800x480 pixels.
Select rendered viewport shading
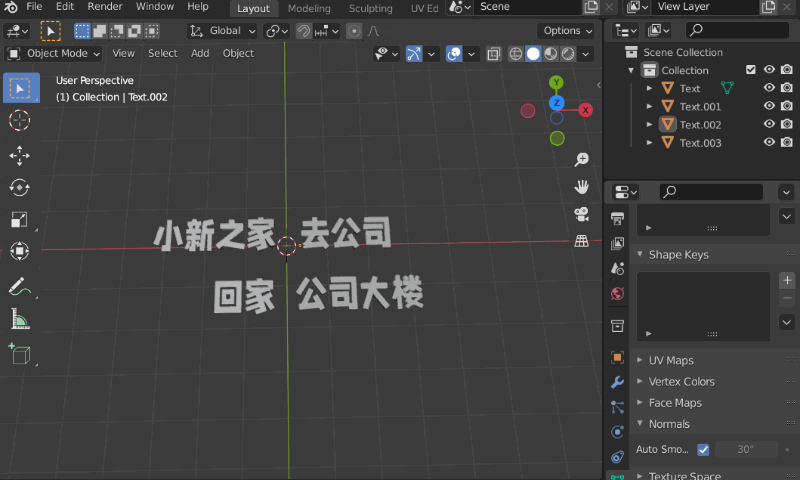[568, 54]
